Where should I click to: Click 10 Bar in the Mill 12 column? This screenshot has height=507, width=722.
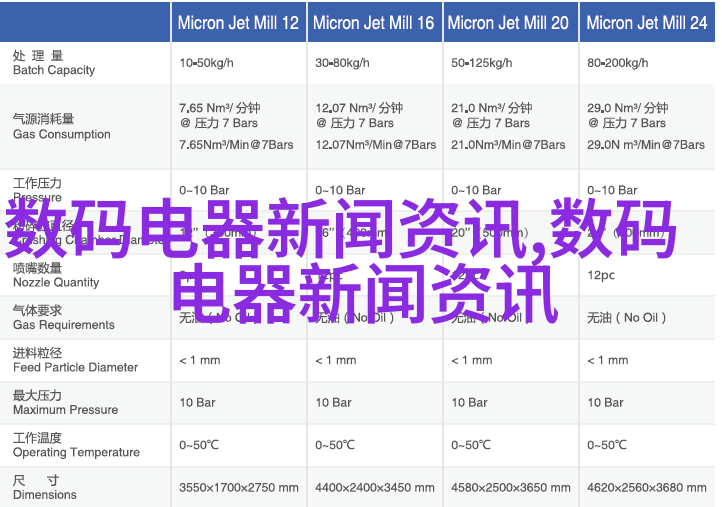point(197,403)
